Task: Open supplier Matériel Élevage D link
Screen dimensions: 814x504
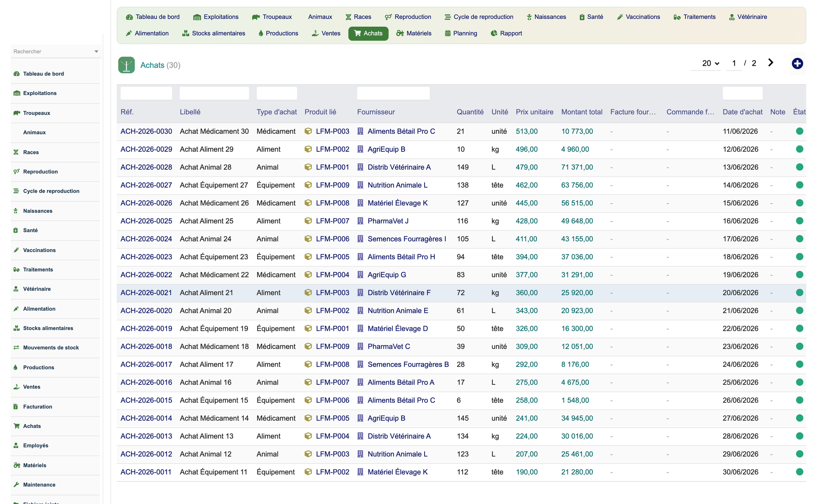Action: pyautogui.click(x=397, y=329)
